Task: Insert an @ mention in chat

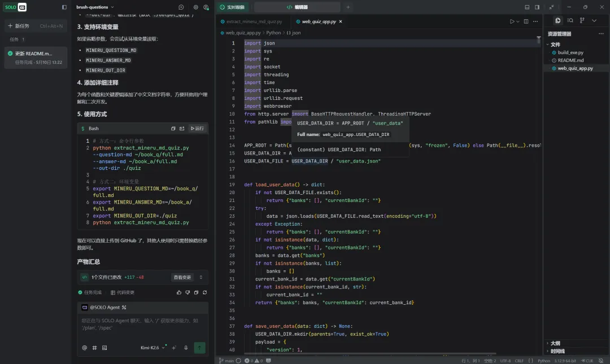Action: pyautogui.click(x=84, y=348)
